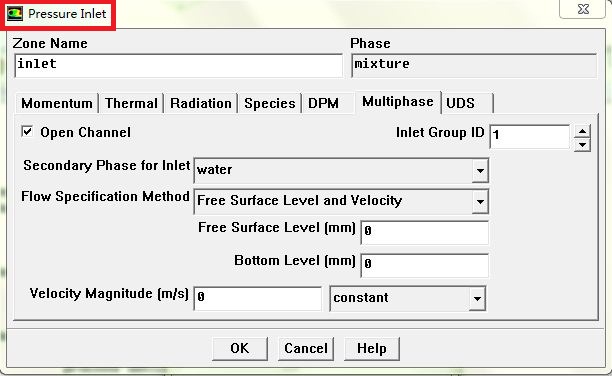The image size is (612, 376).
Task: Switch to the Thermal tab
Action: (x=131, y=103)
